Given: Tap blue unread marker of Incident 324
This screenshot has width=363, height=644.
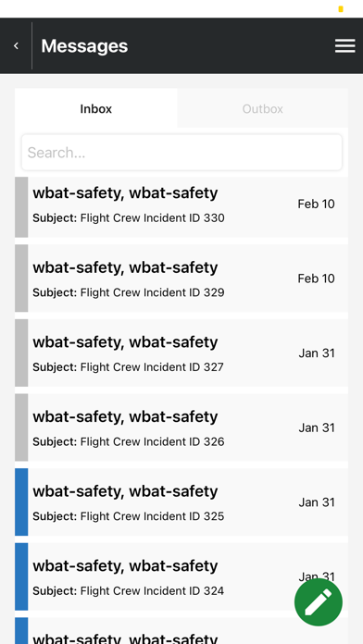Looking at the screenshot, I should coord(21,576).
